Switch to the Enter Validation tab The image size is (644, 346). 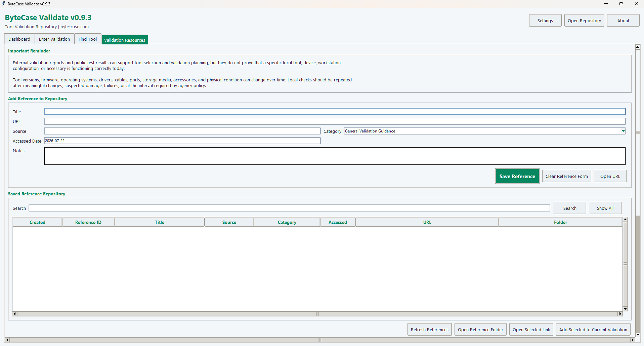[x=54, y=39]
